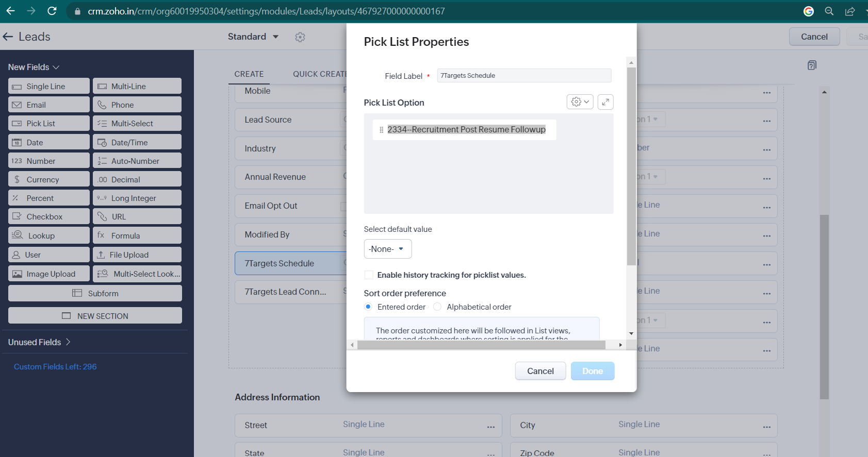Click the Field Label input box
868x457 pixels.
pyautogui.click(x=524, y=76)
